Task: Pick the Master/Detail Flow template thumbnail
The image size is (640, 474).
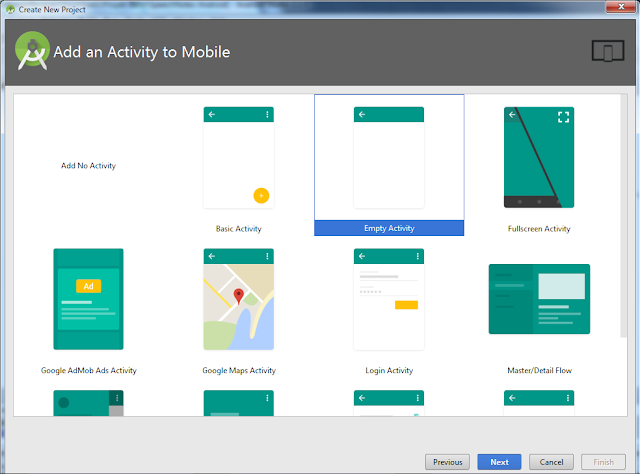Action: click(x=539, y=299)
